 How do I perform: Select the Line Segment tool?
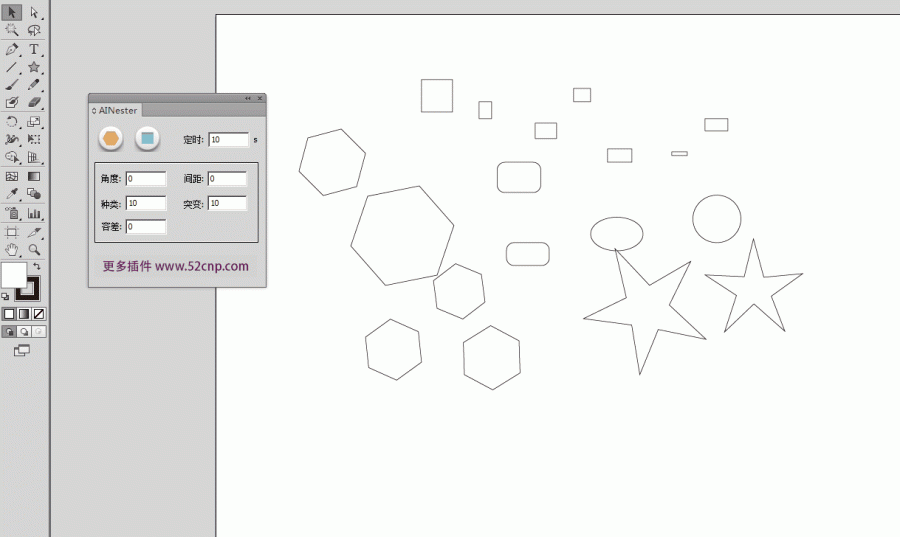click(x=11, y=67)
